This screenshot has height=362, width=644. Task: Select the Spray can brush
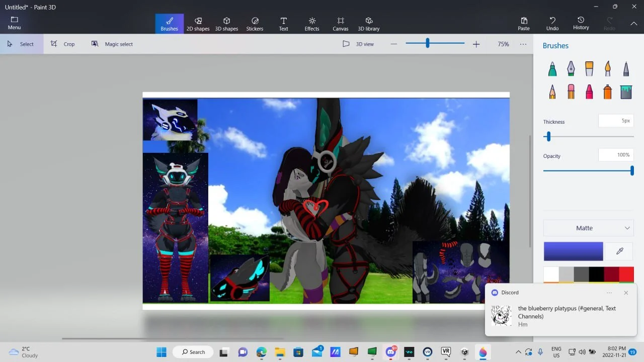pos(608,92)
